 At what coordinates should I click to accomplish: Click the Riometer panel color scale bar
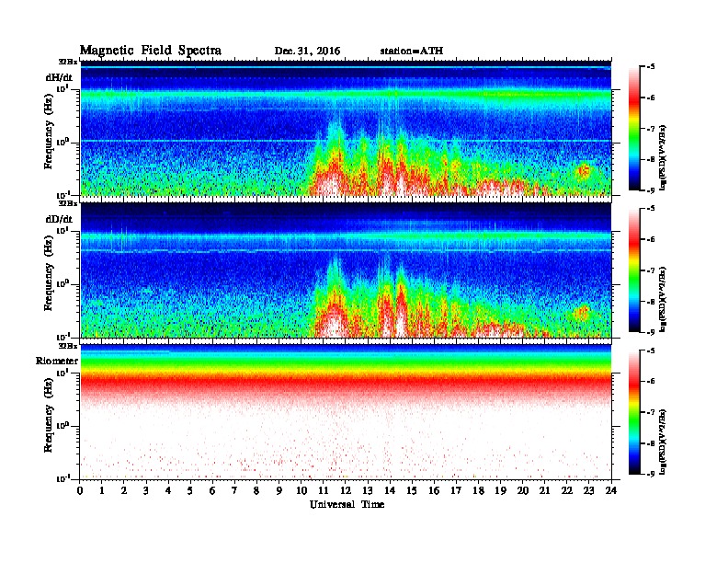click(x=634, y=412)
